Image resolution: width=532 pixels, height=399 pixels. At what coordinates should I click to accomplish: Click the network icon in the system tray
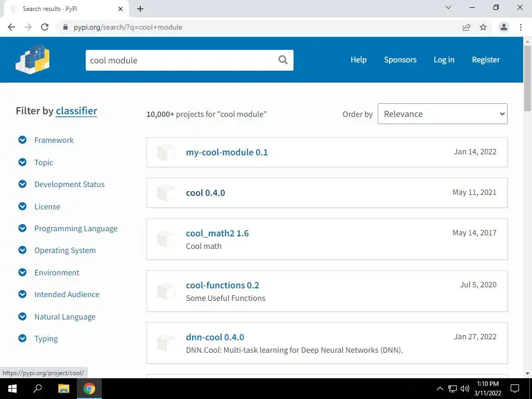tap(453, 389)
